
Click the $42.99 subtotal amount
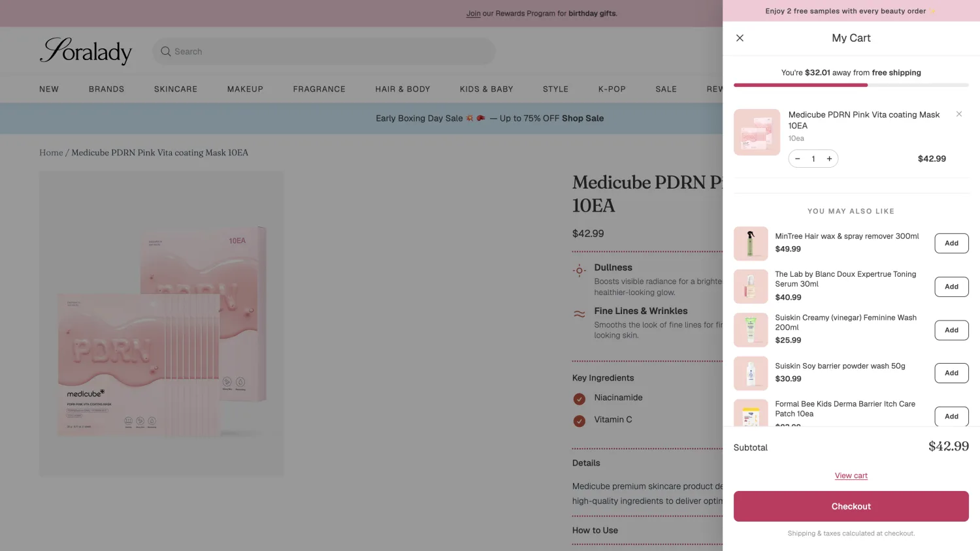click(949, 447)
